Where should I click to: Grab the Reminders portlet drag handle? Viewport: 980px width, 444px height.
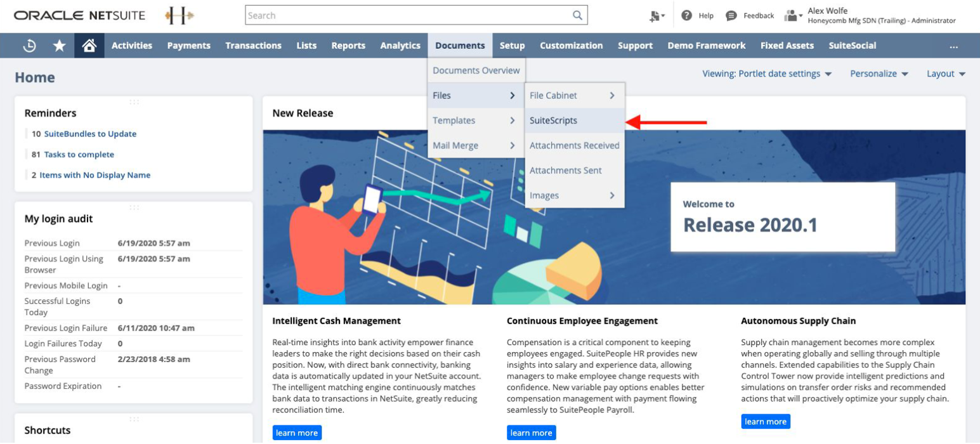[134, 101]
